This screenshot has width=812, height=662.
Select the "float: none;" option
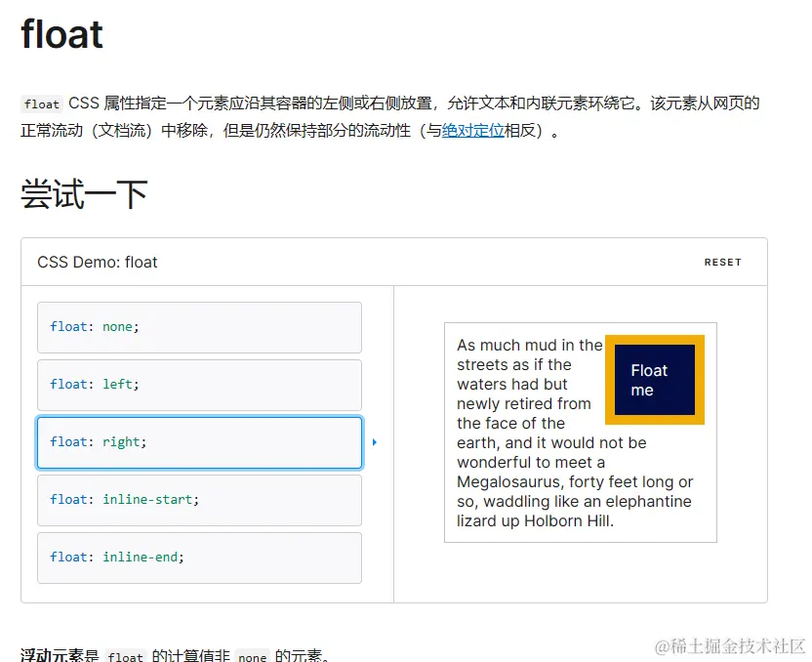199,326
